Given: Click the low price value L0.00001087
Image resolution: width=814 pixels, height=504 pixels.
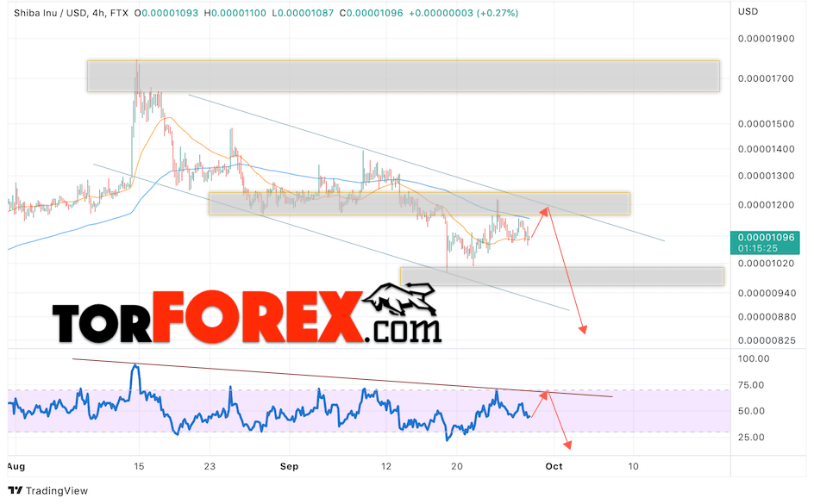Looking at the screenshot, I should 303,13.
